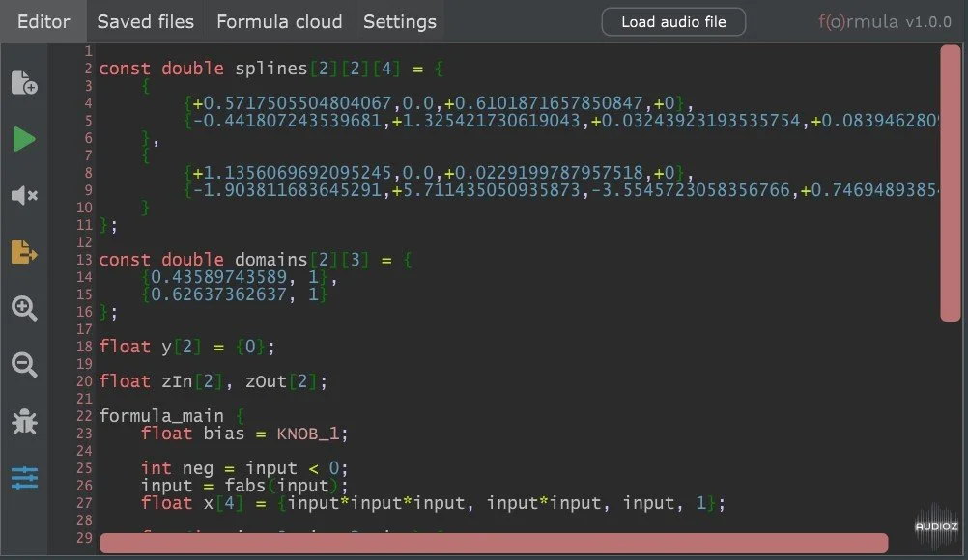Click 'zOut' on line 20

pyautogui.click(x=266, y=381)
